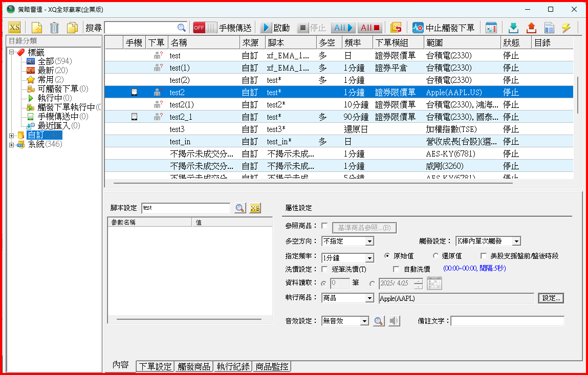
Task: Click the 備註文字 input field
Action: 507,321
